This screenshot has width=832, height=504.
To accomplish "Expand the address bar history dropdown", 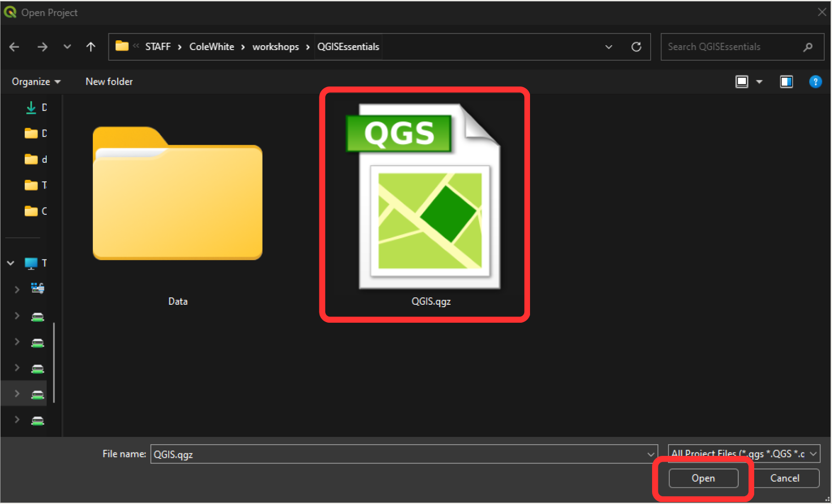I will click(608, 47).
